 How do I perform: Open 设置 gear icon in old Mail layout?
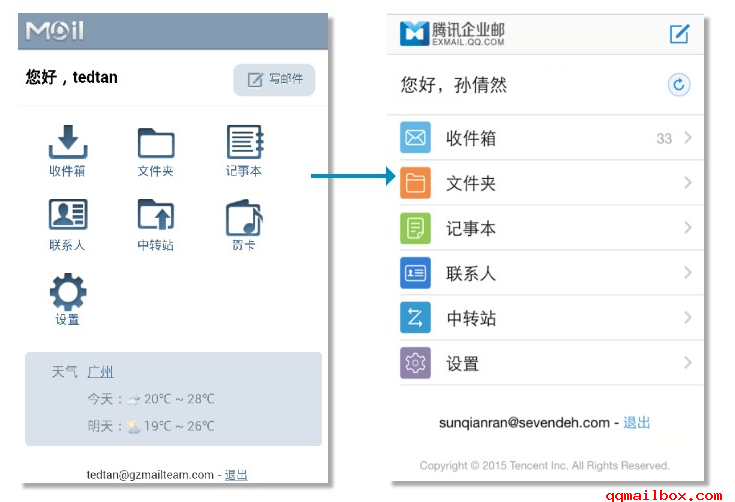pyautogui.click(x=68, y=291)
